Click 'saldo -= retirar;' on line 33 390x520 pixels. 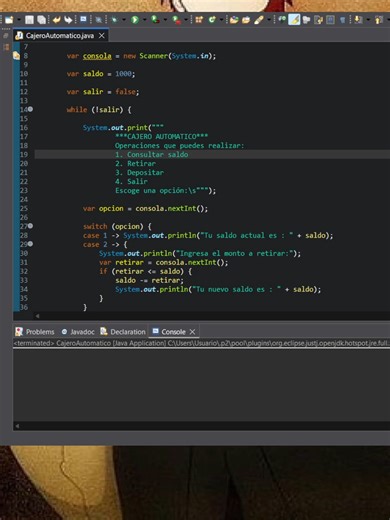[149, 280]
